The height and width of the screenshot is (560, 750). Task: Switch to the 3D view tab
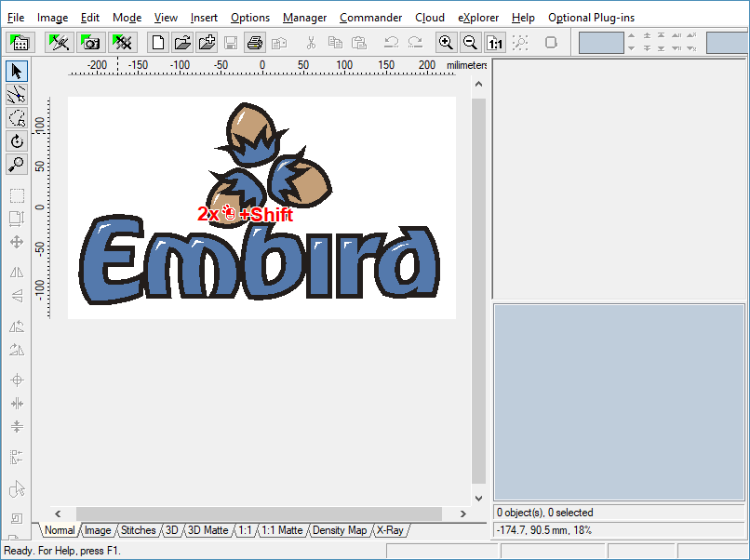pos(172,530)
